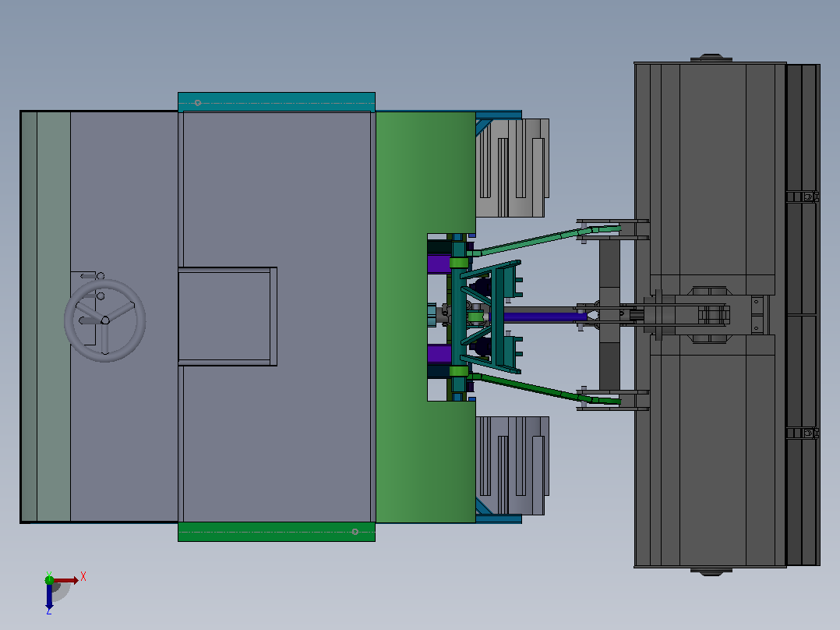Pick the small hole on the teal strip
This screenshot has height=630, width=840.
click(198, 102)
